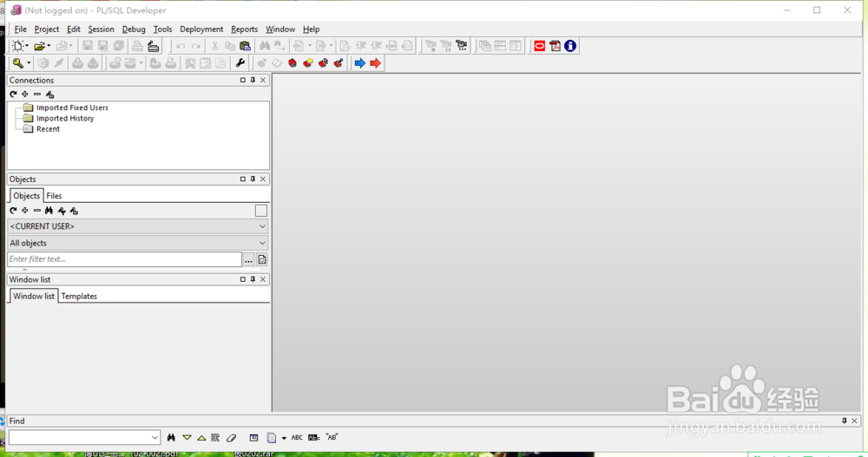This screenshot has height=457, width=868.
Task: Open Preferences with the wrench icon
Action: 240,63
